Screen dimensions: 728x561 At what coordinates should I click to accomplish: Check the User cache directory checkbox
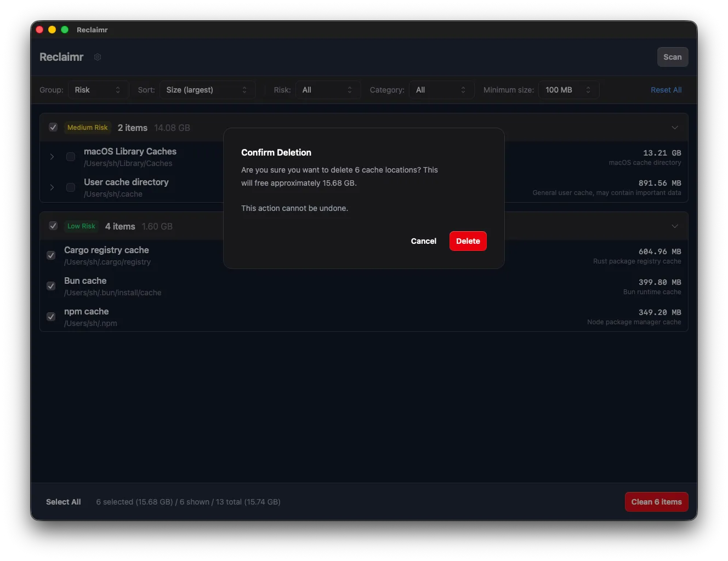(70, 187)
